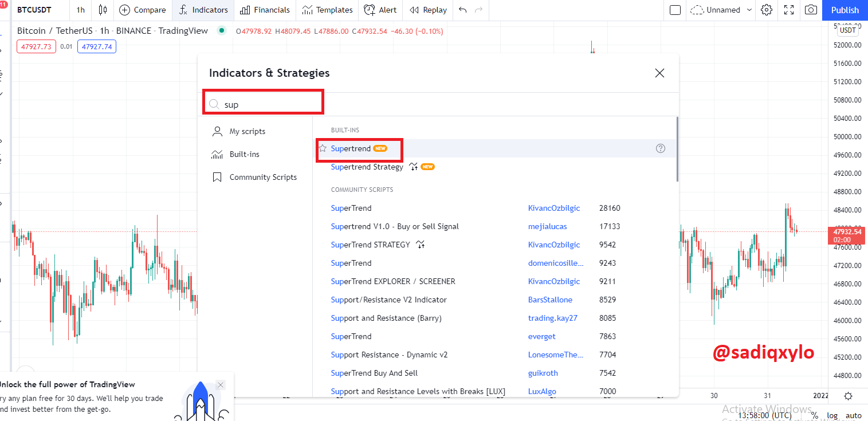This screenshot has height=421, width=868.
Task: Click the red sell price 47927.73 box
Action: click(x=36, y=46)
